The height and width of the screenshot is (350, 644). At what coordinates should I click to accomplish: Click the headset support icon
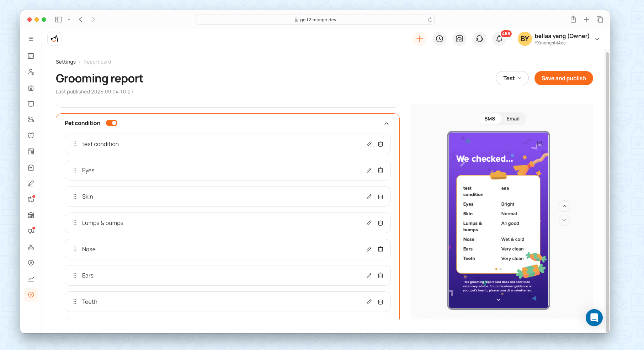click(479, 39)
